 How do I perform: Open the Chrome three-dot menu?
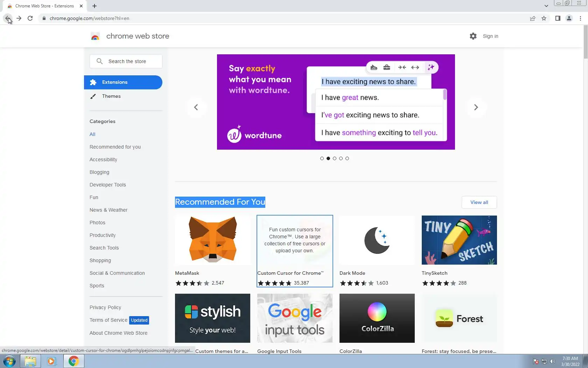[x=580, y=18]
